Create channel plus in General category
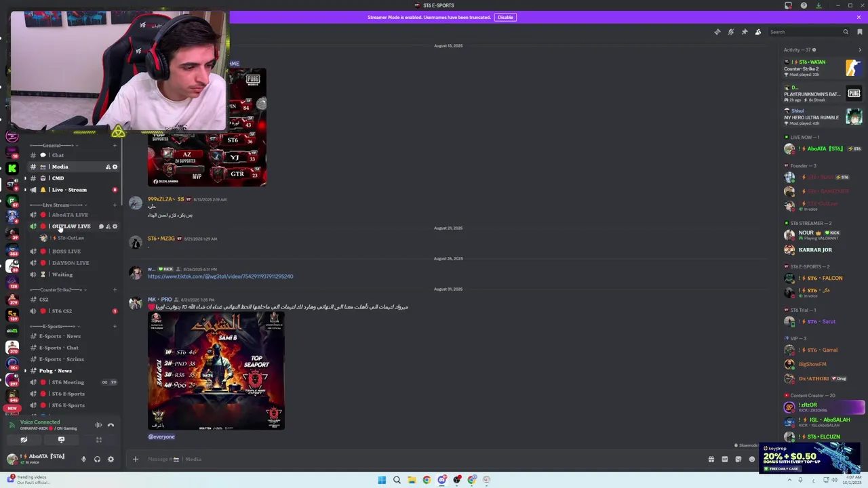The height and width of the screenshot is (488, 868). 115,145
